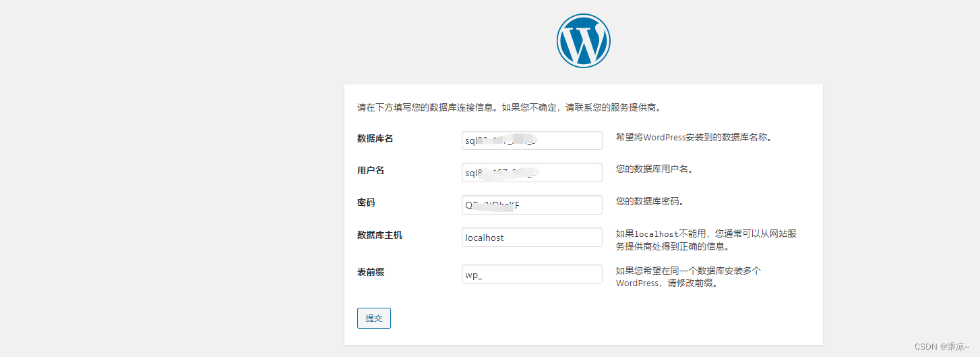Click the 用户名 input field
Viewport: 980px width, 357px height.
tap(532, 173)
